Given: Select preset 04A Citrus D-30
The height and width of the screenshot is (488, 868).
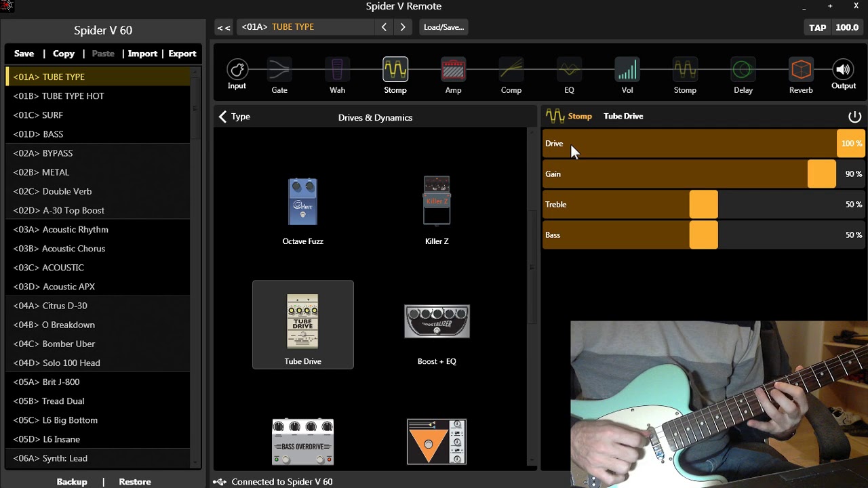Looking at the screenshot, I should (x=98, y=306).
